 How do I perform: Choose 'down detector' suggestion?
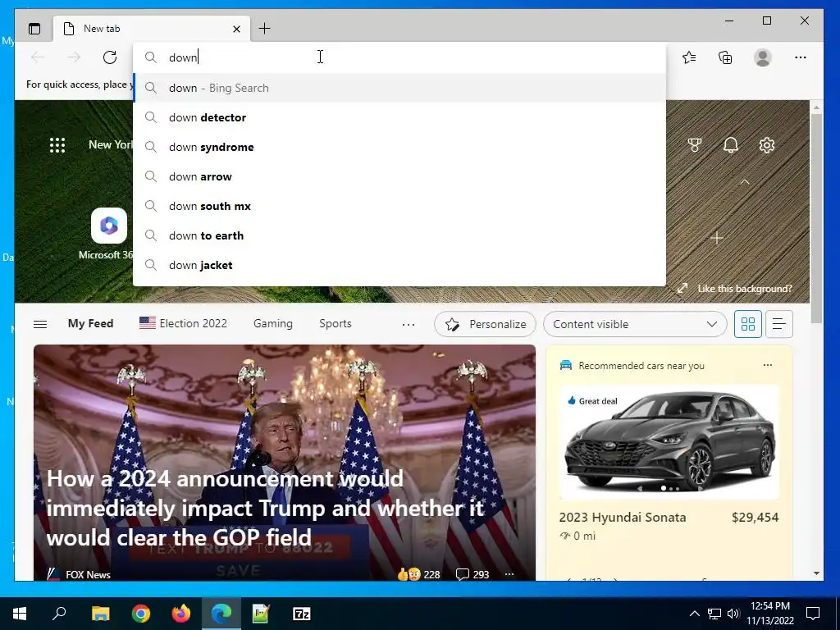[399, 117]
